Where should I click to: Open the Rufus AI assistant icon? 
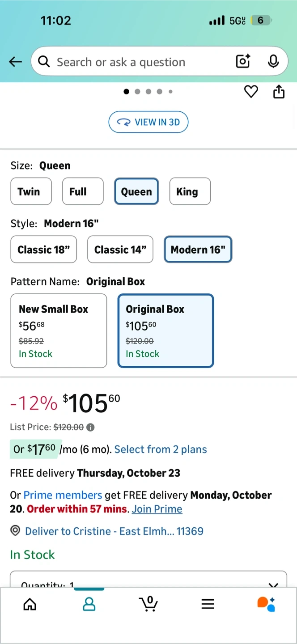click(266, 604)
